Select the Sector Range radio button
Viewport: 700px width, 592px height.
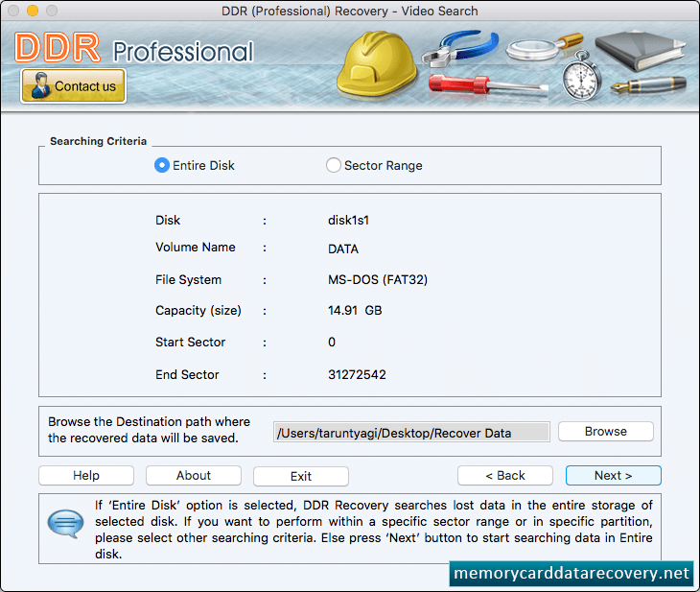[x=333, y=165]
